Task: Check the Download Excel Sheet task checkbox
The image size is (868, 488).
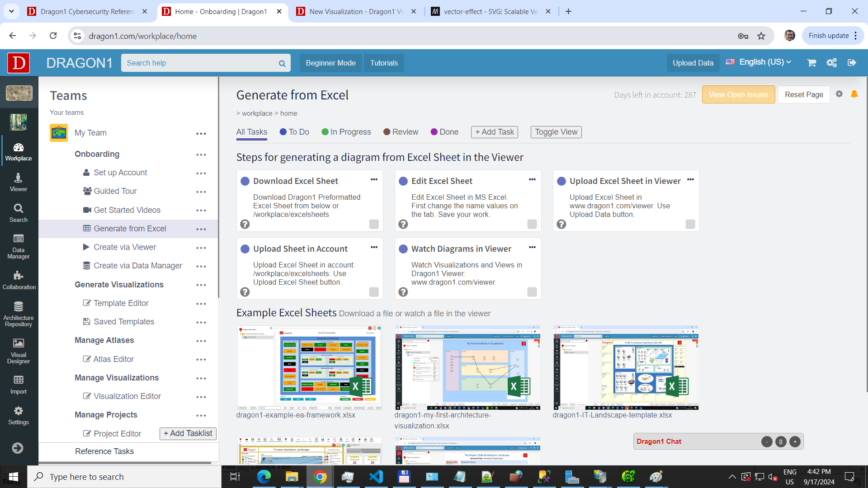Action: (374, 224)
